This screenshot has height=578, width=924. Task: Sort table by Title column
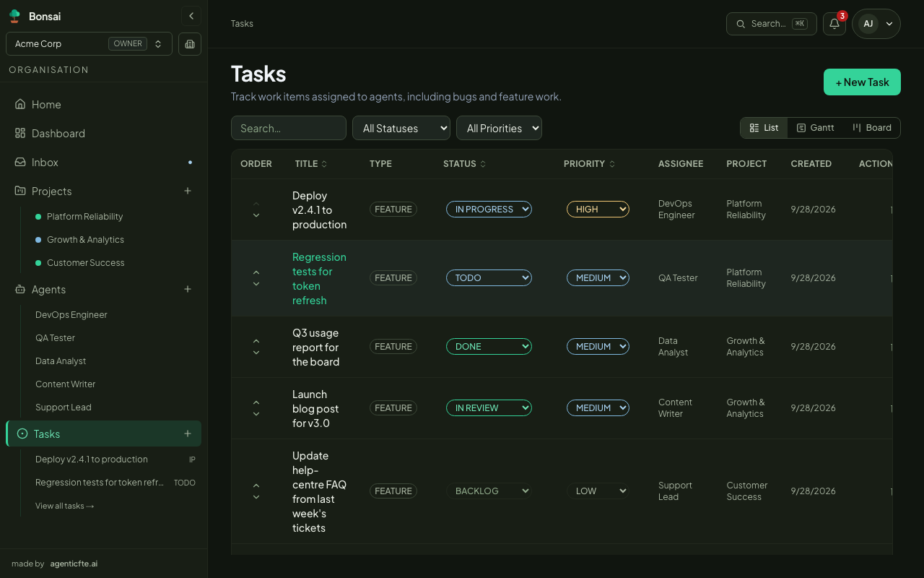coord(311,164)
